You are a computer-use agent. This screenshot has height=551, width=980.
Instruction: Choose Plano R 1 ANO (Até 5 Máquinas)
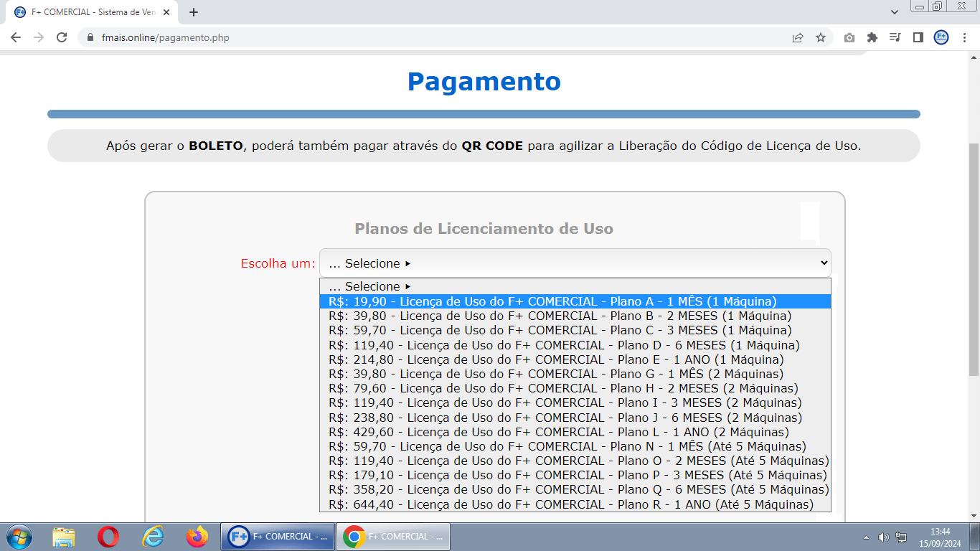tap(575, 504)
